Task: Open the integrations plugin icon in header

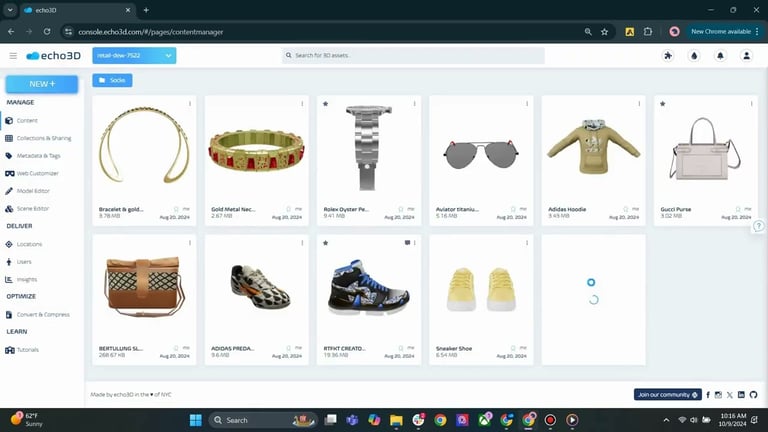Action: 668,56
